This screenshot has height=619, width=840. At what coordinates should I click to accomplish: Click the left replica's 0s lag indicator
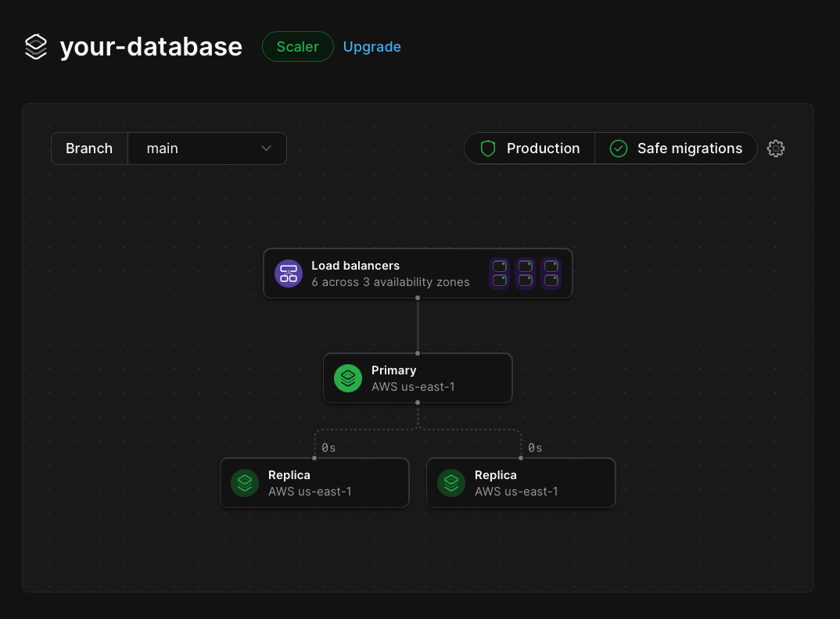click(x=327, y=447)
